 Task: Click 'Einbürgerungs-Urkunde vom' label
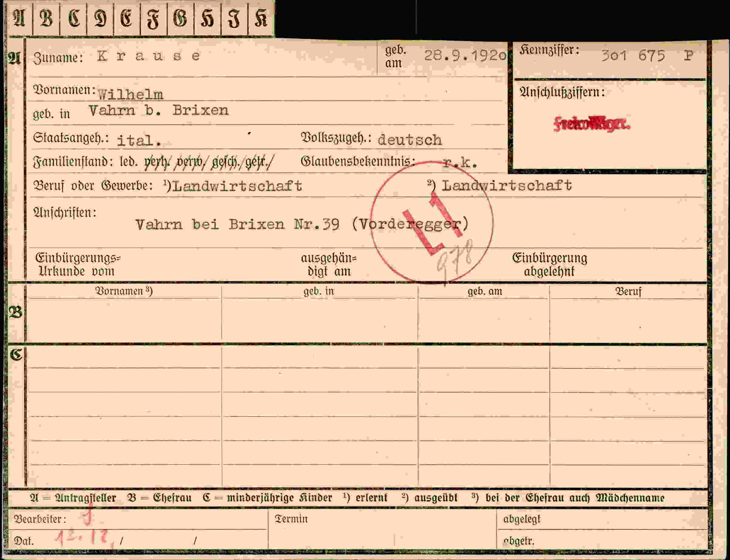(x=78, y=264)
